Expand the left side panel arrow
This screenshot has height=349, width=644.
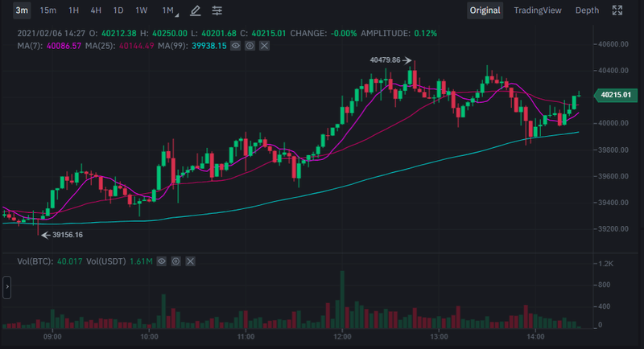[x=6, y=285]
